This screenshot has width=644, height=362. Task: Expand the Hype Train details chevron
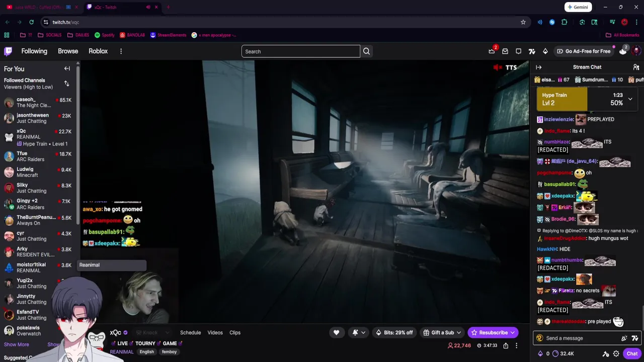(x=630, y=99)
